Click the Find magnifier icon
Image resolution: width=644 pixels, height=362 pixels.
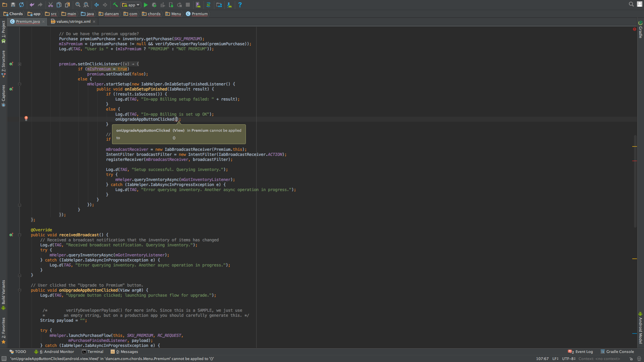[x=78, y=5]
